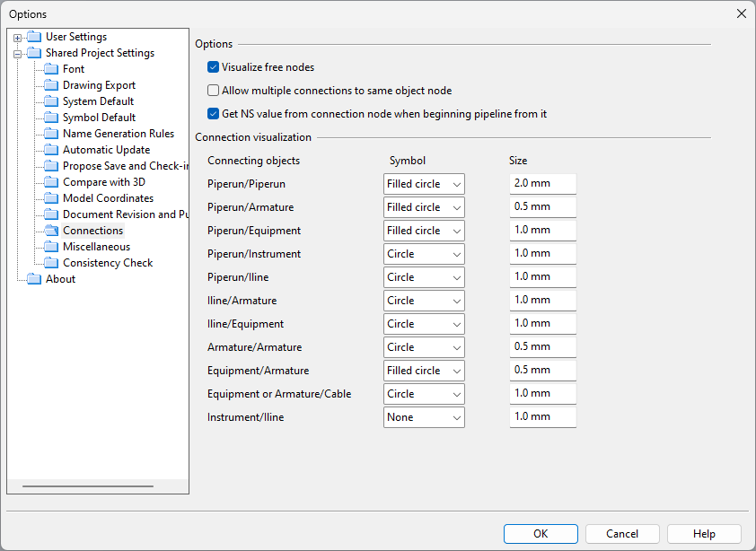The image size is (756, 551).
Task: Click the Drawing Export folder icon
Action: pyautogui.click(x=51, y=85)
